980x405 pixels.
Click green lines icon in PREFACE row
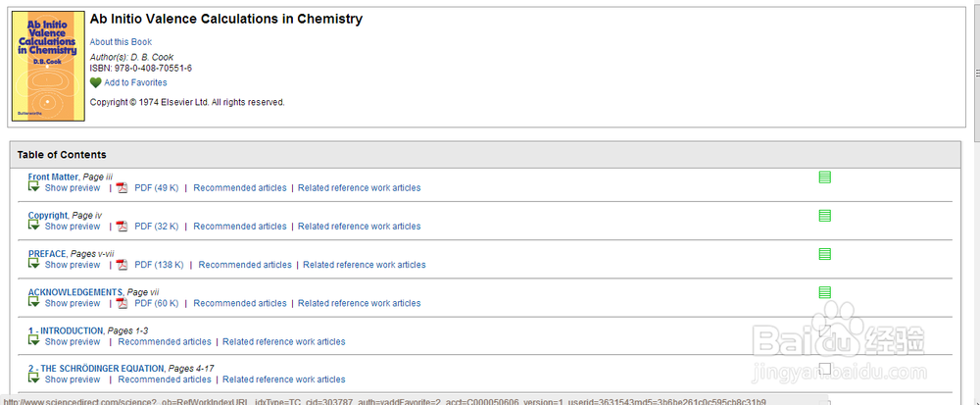click(x=825, y=254)
